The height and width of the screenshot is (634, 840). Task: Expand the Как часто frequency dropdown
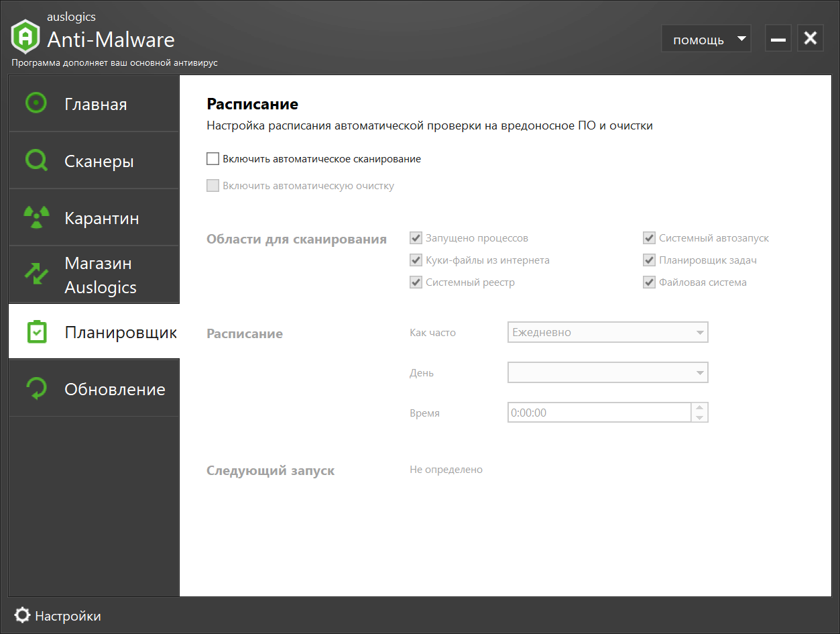tap(607, 332)
